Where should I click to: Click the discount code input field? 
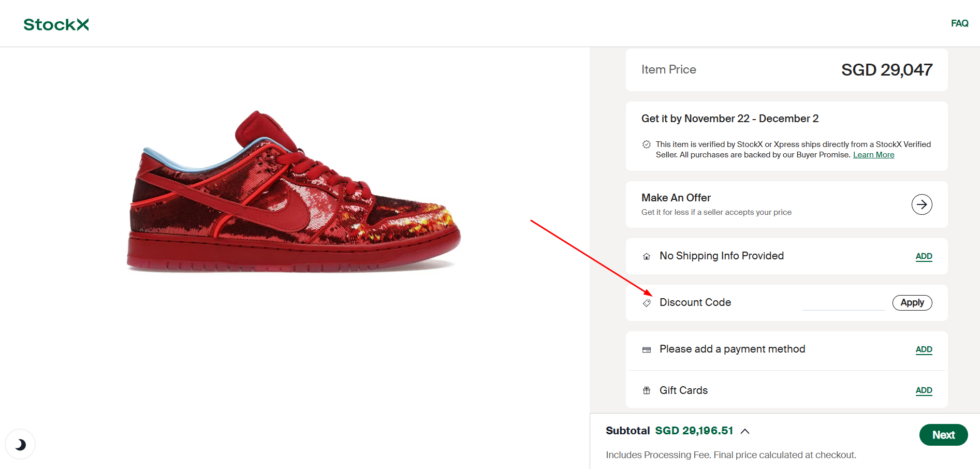[x=843, y=302]
